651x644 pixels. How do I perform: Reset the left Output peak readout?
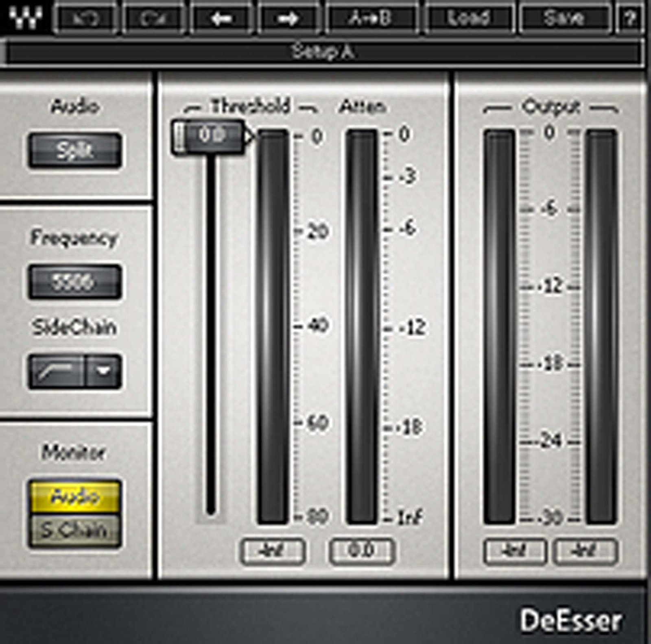pyautogui.click(x=515, y=551)
